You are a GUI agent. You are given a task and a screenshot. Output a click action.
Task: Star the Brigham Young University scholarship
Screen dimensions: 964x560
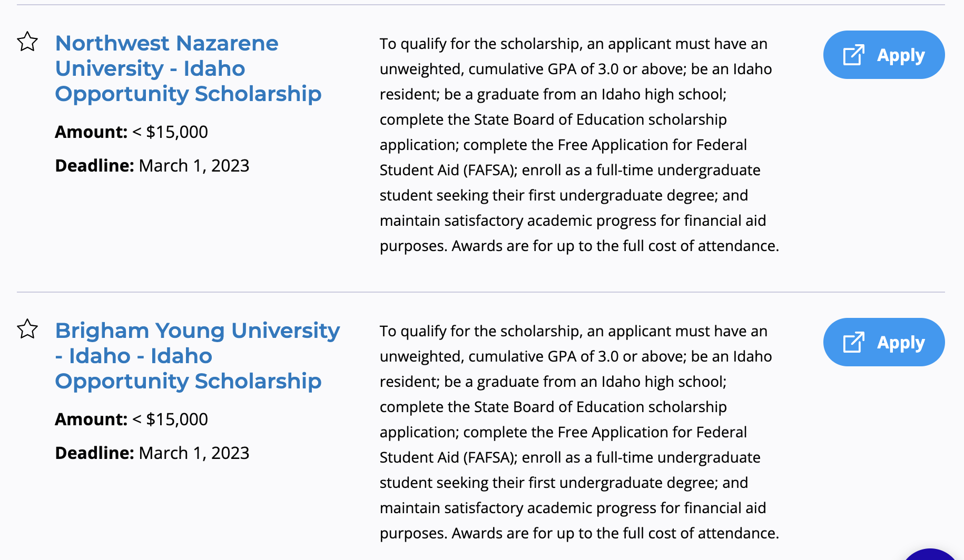coord(27,329)
